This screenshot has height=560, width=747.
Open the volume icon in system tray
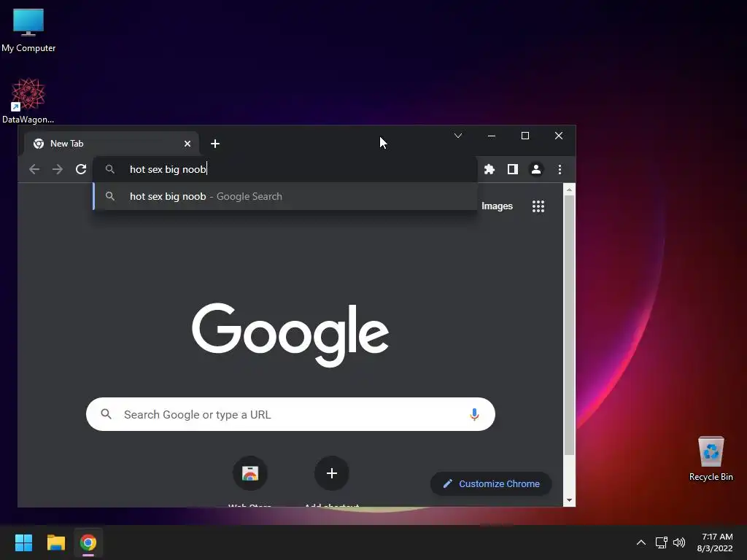tap(679, 542)
